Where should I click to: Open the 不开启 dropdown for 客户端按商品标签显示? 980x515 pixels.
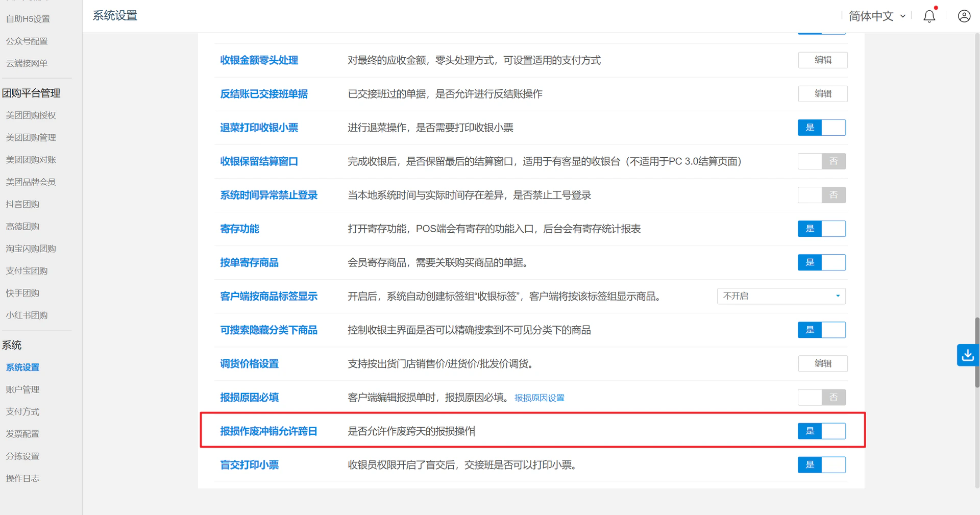tap(781, 296)
